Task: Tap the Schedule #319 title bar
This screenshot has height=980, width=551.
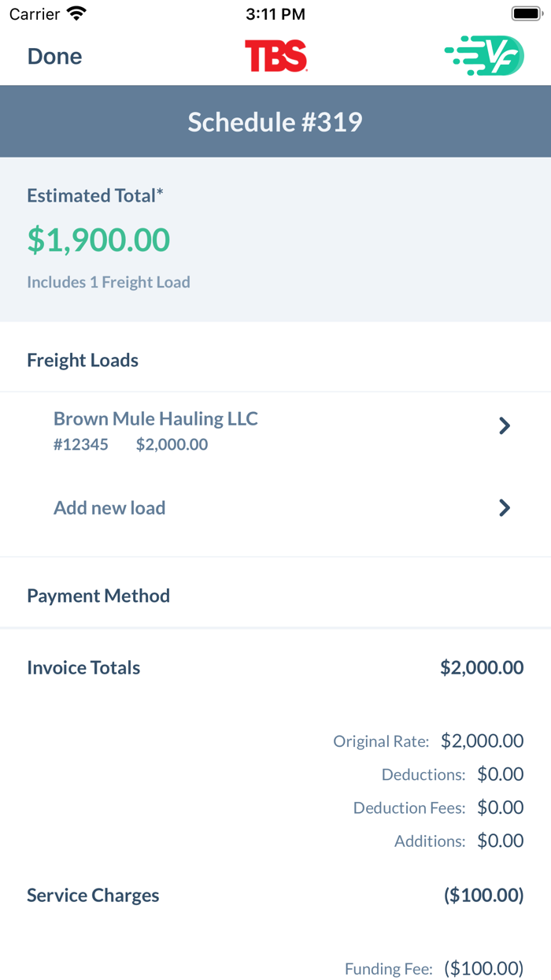Action: 275,121
